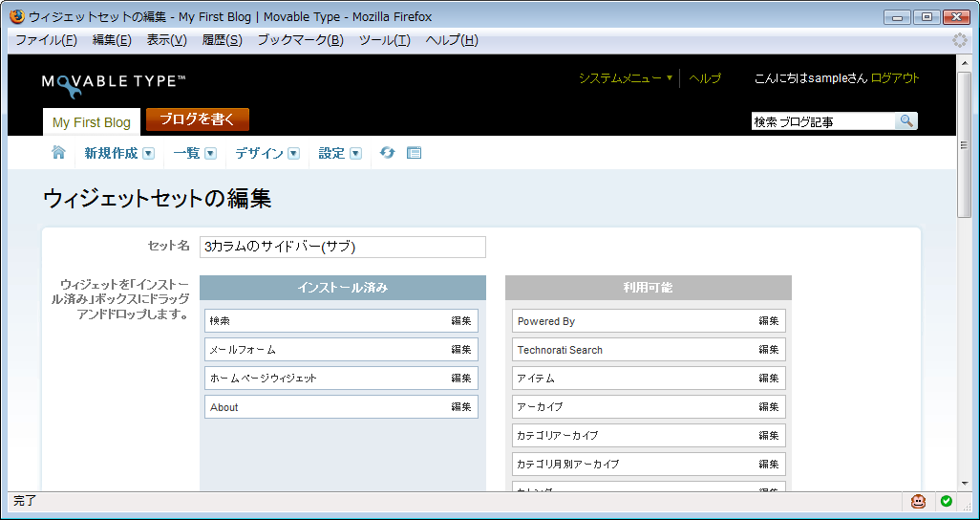This screenshot has width=980, height=520.
Task: Expand the デザイン dropdown menu
Action: click(x=293, y=154)
